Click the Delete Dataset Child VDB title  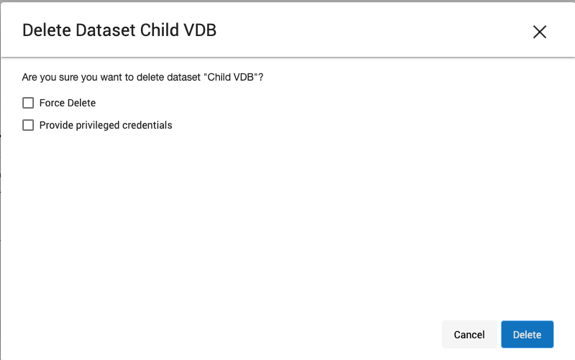tap(120, 30)
